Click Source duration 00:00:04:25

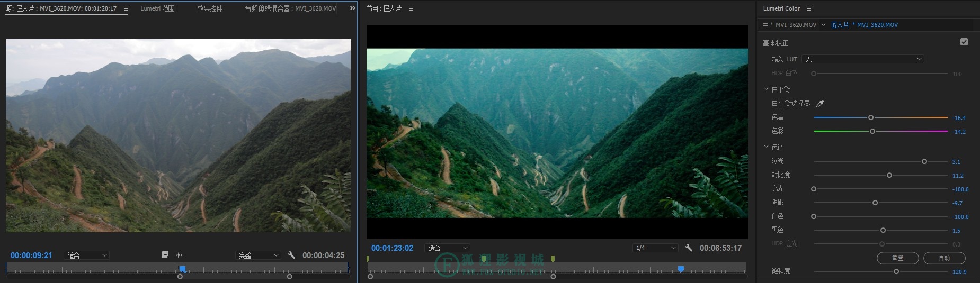click(x=323, y=255)
